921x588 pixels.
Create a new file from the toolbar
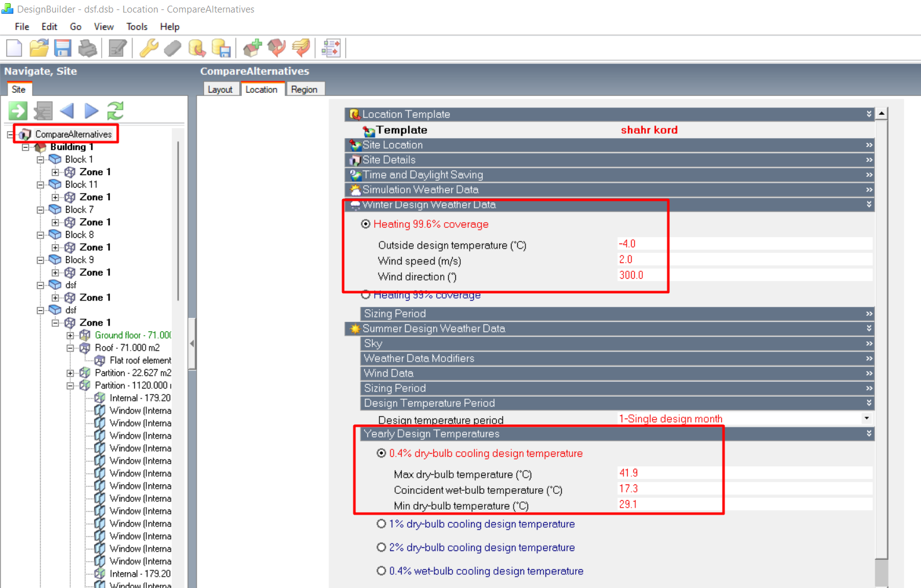coord(14,48)
